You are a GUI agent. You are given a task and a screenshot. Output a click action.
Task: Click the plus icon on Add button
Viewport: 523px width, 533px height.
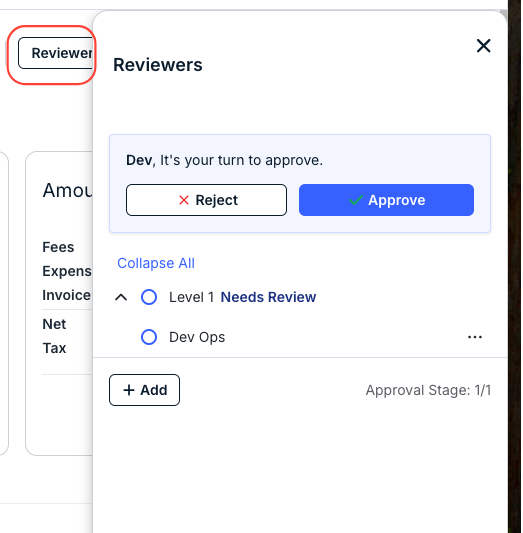click(x=129, y=390)
